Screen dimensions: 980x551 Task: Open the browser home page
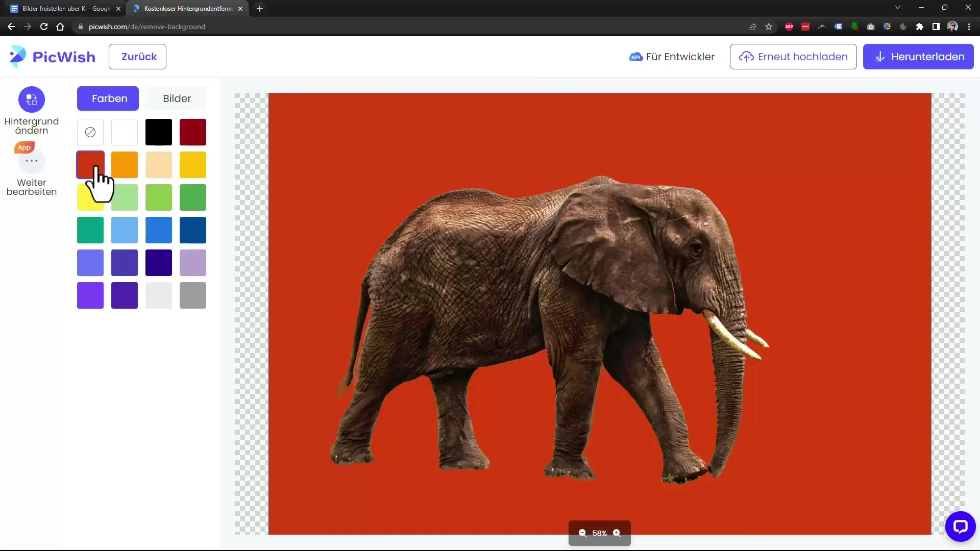[x=60, y=27]
